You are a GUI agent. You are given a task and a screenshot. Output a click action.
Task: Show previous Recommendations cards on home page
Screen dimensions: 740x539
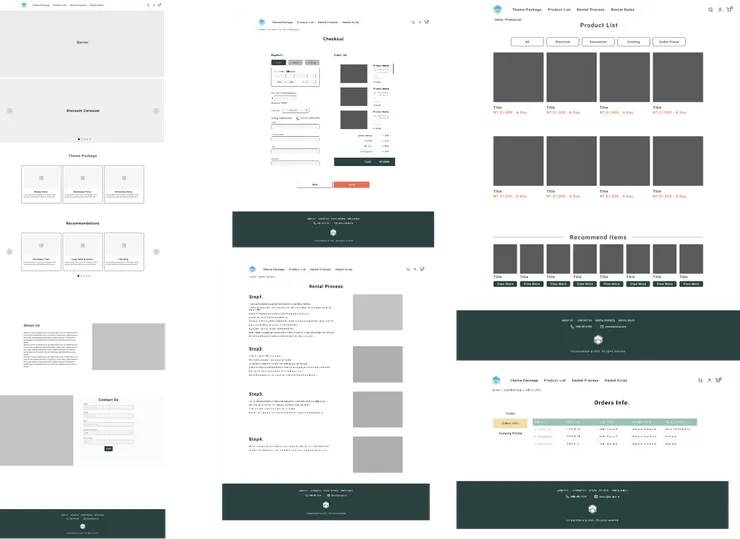pyautogui.click(x=9, y=252)
